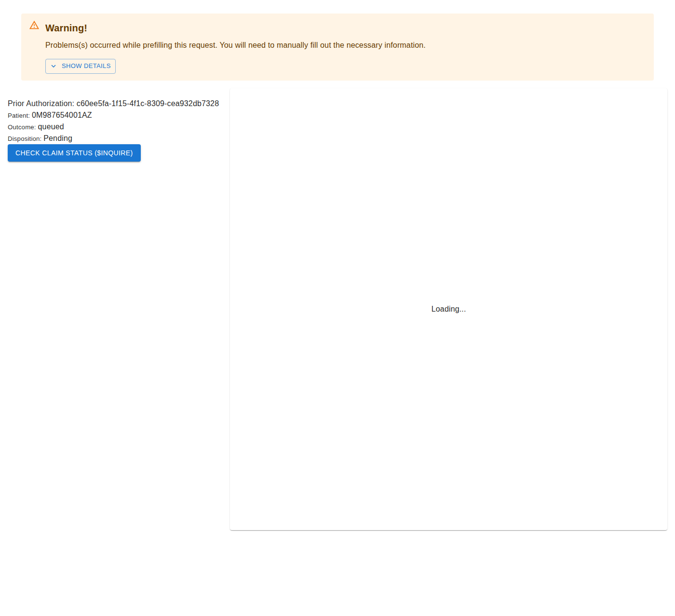Click the 'Loading...' text in panel
Image resolution: width=675 pixels, height=616 pixels.
[448, 309]
